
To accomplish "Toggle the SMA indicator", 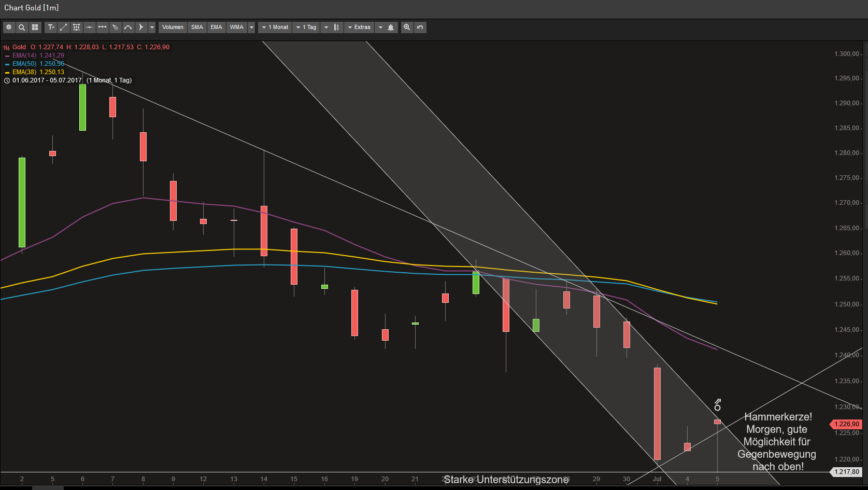I will coord(197,27).
